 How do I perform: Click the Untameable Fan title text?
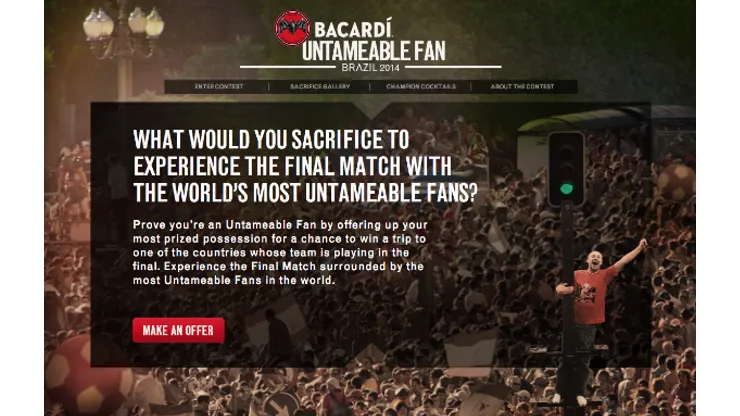click(x=373, y=51)
